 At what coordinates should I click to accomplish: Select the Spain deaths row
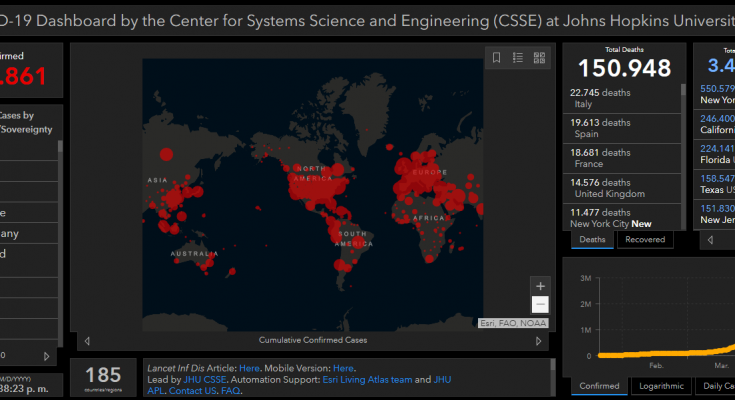coord(622,128)
